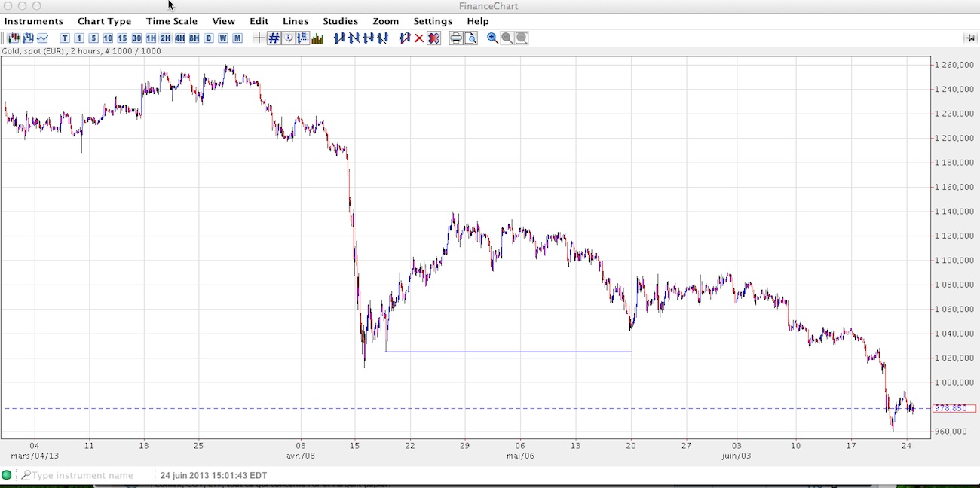Toggle the crosshair cursor button
The width and height of the screenshot is (980, 488).
point(259,38)
